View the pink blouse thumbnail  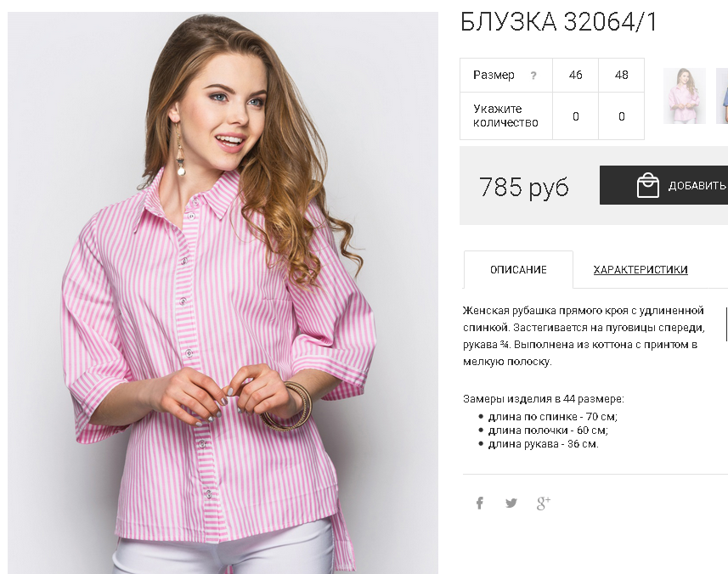(685, 96)
